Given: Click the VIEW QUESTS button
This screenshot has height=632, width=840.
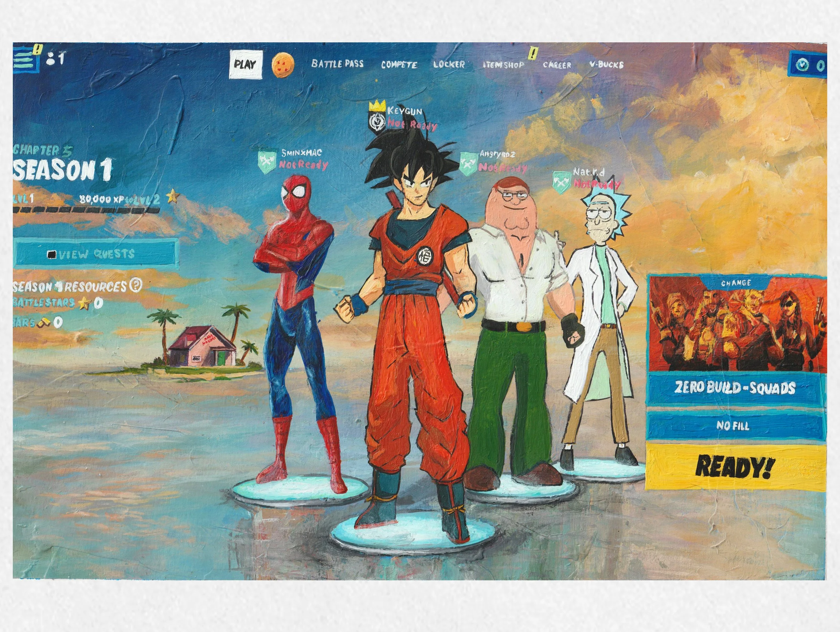Looking at the screenshot, I should (x=97, y=253).
